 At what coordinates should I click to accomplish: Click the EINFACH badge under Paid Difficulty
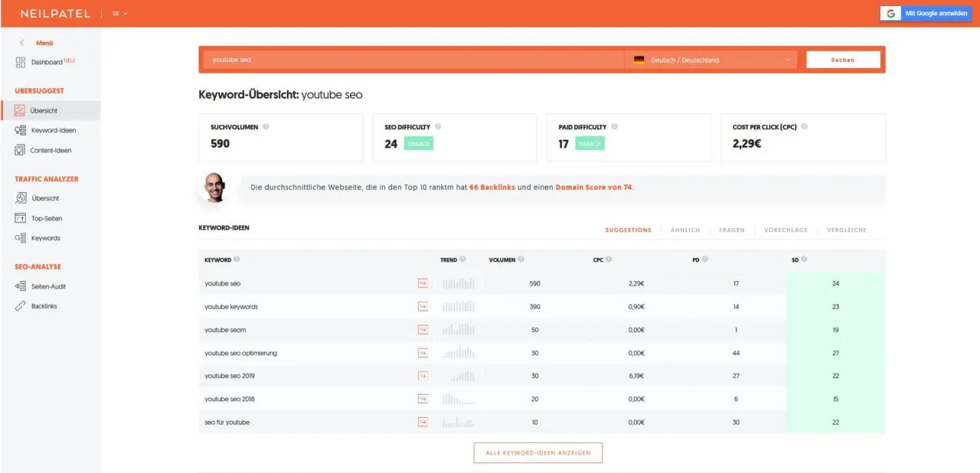point(590,143)
